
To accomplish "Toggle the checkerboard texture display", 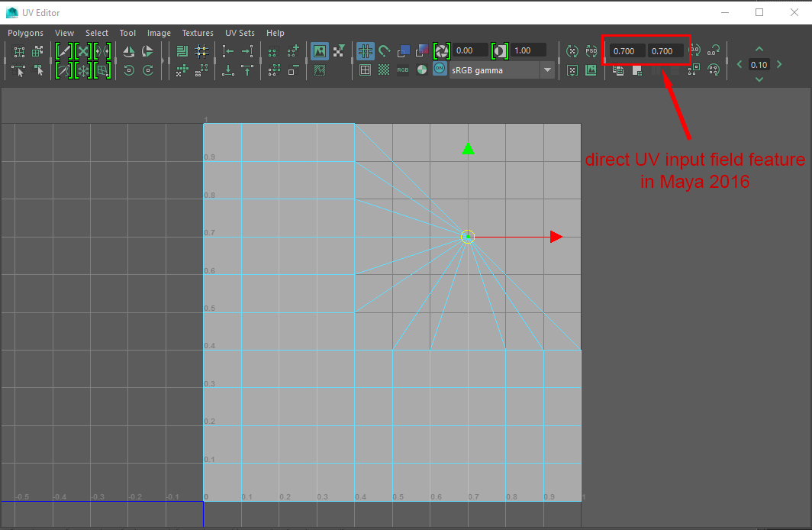I will tap(384, 70).
